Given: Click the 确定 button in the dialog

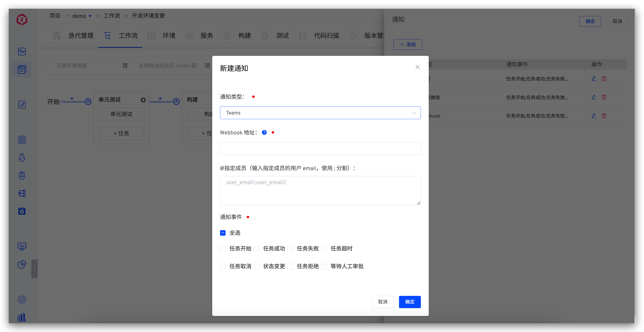Looking at the screenshot, I should pyautogui.click(x=409, y=302).
